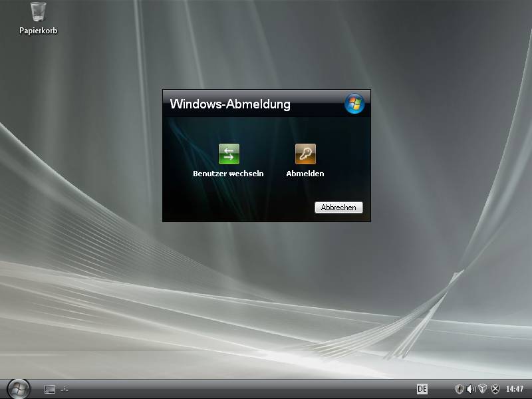Click the VirtualBox cube tray icon

[483, 389]
